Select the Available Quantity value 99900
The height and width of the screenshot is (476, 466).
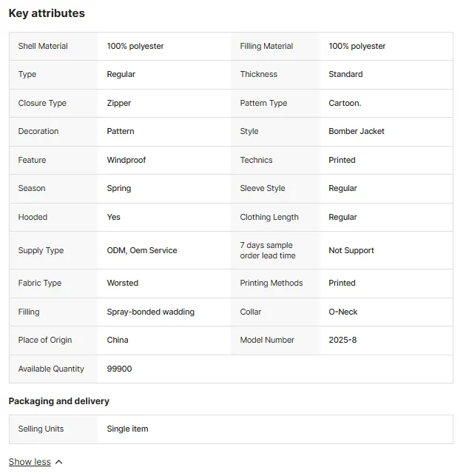[x=119, y=369]
